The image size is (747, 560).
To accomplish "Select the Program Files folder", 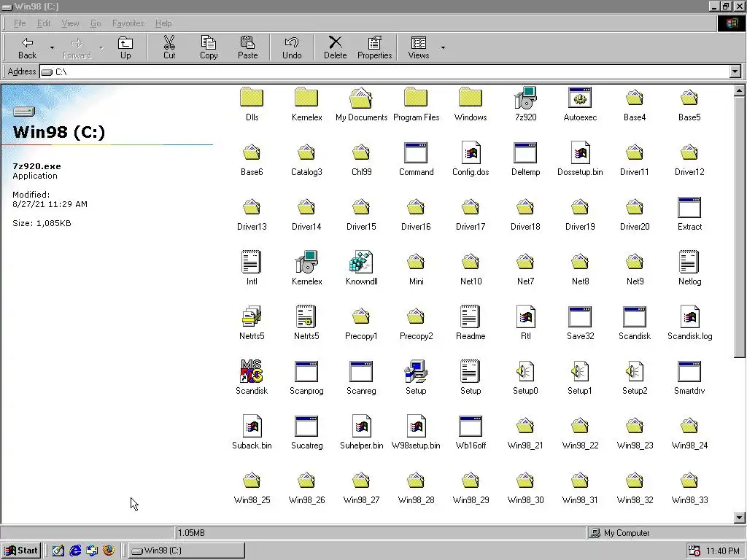I will pyautogui.click(x=416, y=97).
